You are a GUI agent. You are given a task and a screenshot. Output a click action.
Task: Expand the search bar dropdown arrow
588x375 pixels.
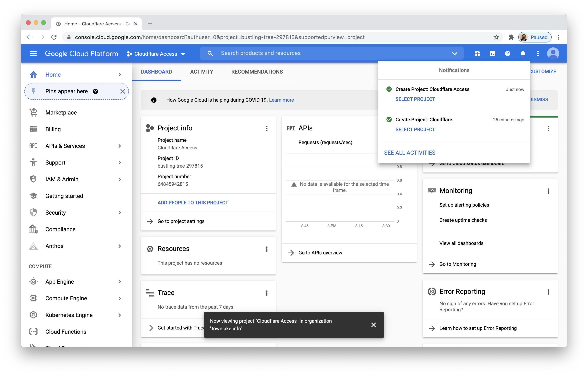454,53
